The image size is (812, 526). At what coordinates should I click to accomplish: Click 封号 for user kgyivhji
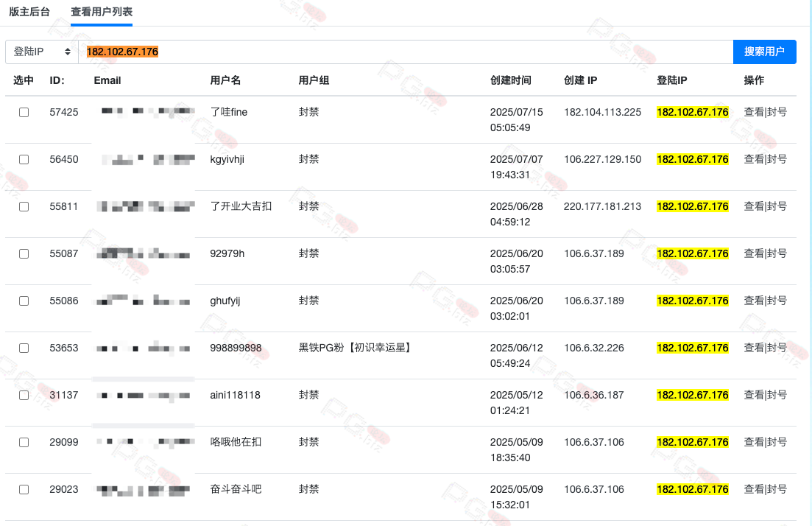point(777,159)
